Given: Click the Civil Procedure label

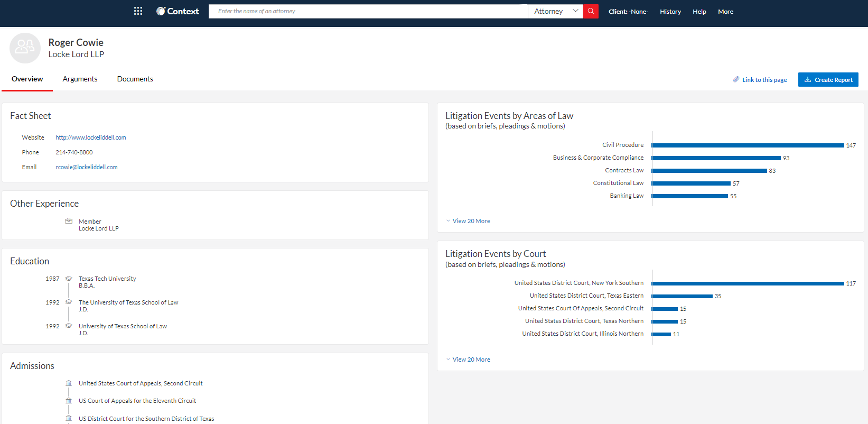Looking at the screenshot, I should pos(623,145).
